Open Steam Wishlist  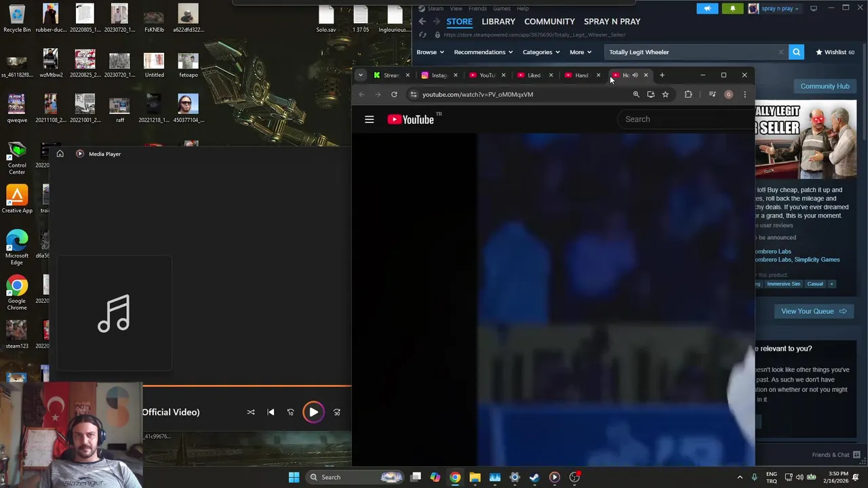point(835,52)
